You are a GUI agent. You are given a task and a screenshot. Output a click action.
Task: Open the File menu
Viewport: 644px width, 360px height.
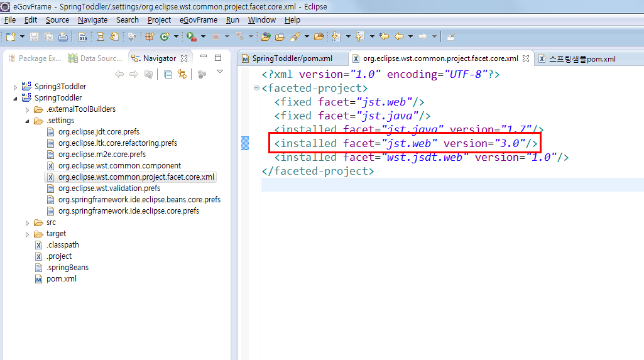[10, 19]
